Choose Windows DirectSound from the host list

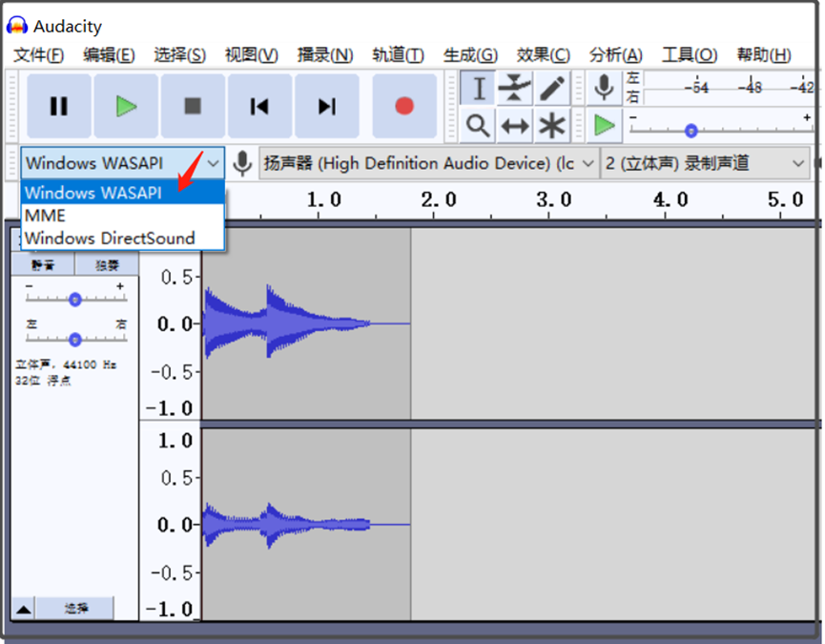[123, 239]
